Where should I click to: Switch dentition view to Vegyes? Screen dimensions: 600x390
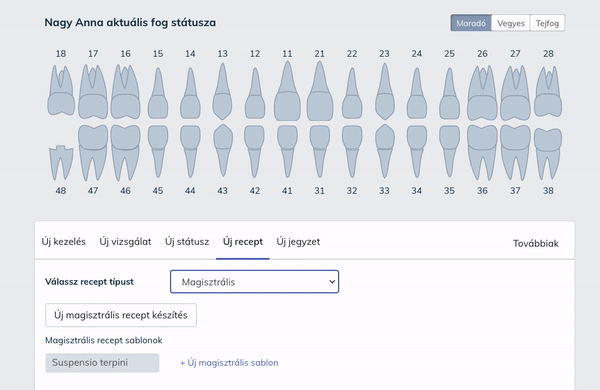(511, 23)
